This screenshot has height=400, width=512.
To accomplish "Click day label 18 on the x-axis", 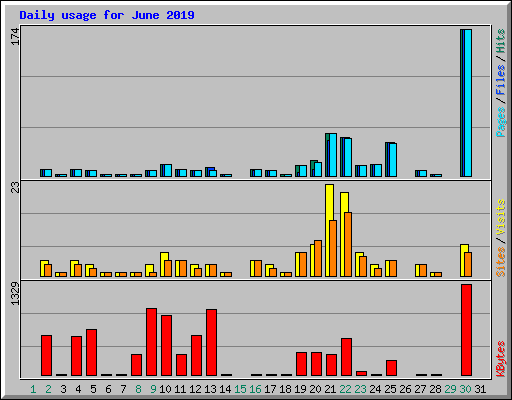I will point(285,389).
